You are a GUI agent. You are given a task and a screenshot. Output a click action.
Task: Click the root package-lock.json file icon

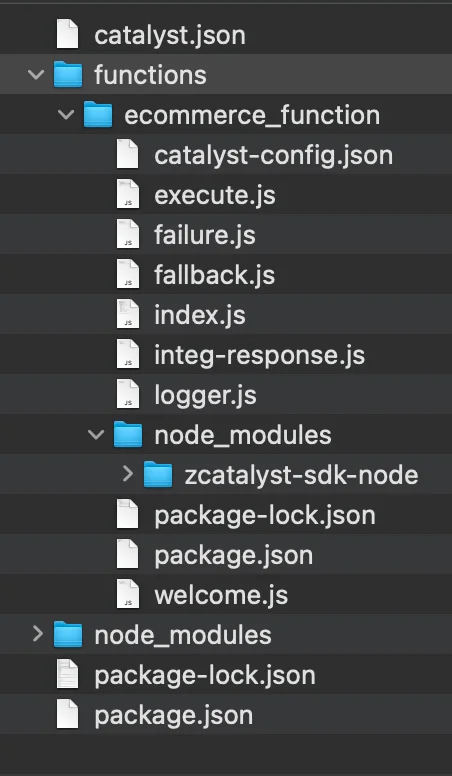[x=67, y=674]
